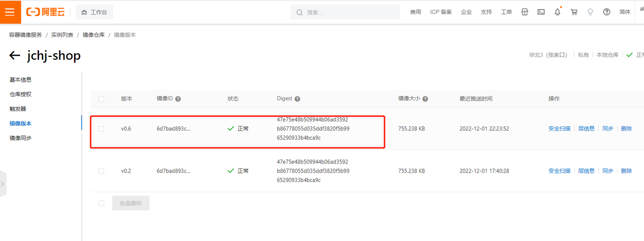
Task: Click the info icon next to Digest
Action: coord(297,99)
